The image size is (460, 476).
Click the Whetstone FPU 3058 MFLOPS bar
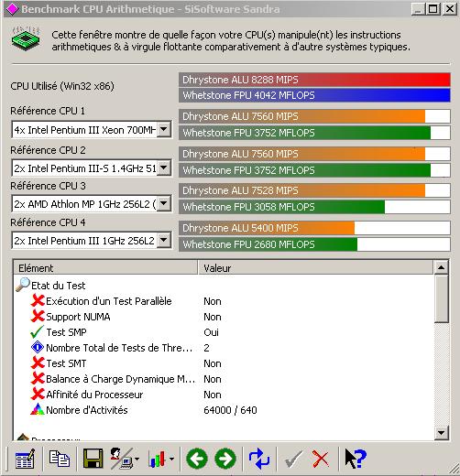click(x=314, y=207)
